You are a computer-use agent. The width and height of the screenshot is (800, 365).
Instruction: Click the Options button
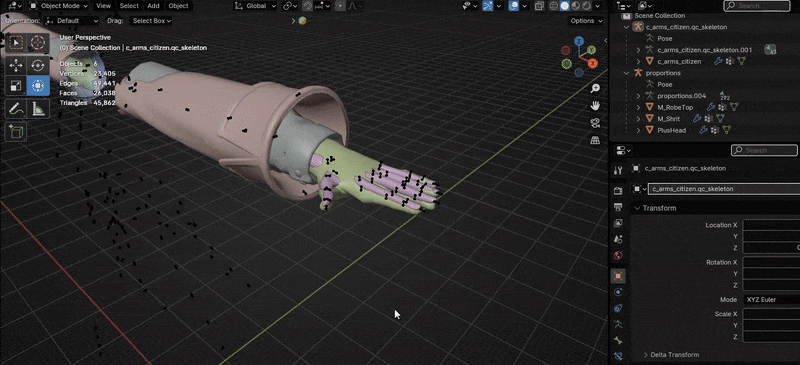(586, 21)
